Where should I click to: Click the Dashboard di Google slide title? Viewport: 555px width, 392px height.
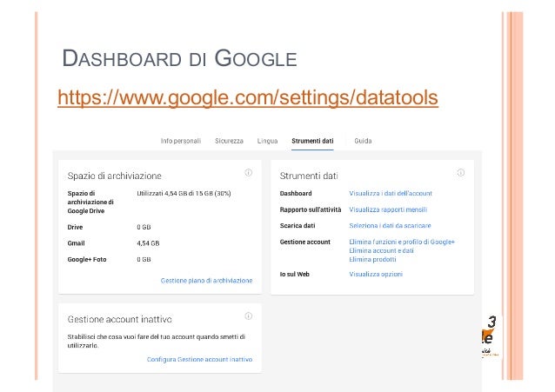pos(179,58)
